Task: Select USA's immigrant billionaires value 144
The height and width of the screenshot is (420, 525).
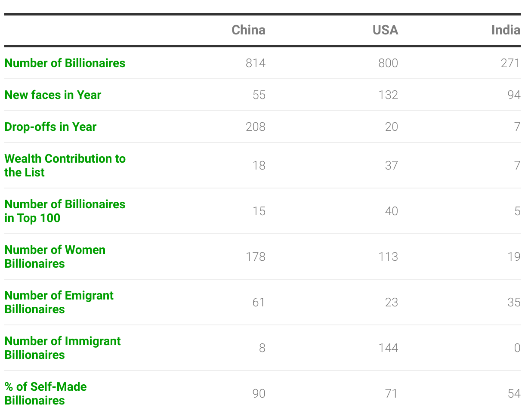Action: click(388, 348)
